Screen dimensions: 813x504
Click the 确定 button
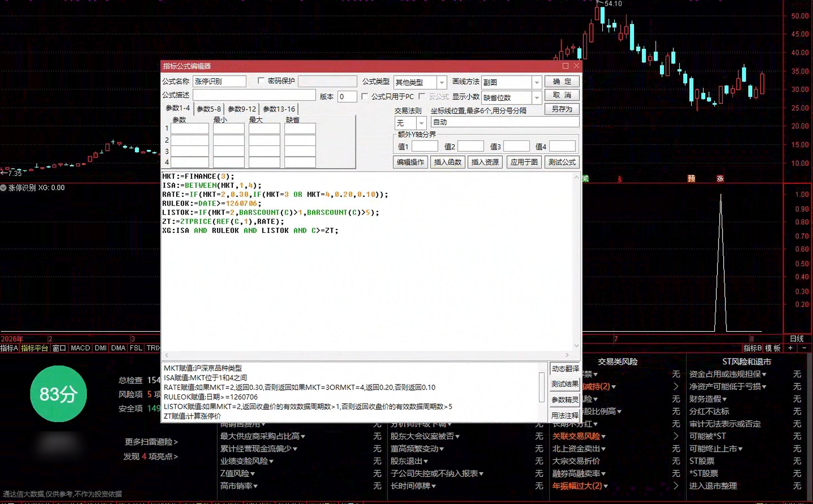point(562,82)
